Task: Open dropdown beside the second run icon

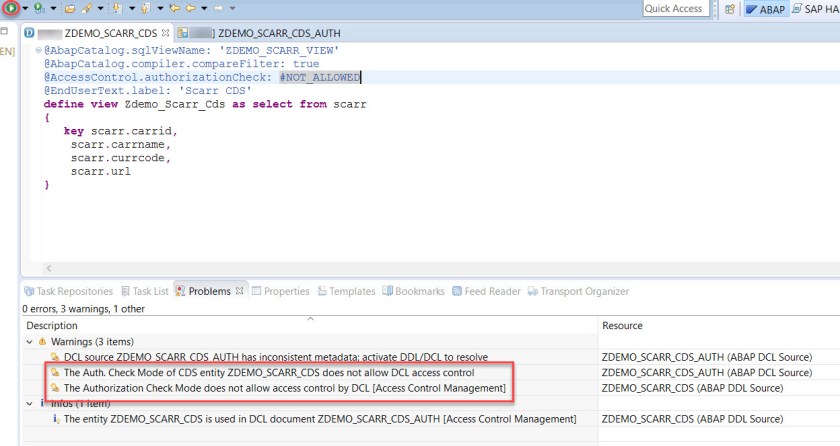Action: (x=53, y=9)
